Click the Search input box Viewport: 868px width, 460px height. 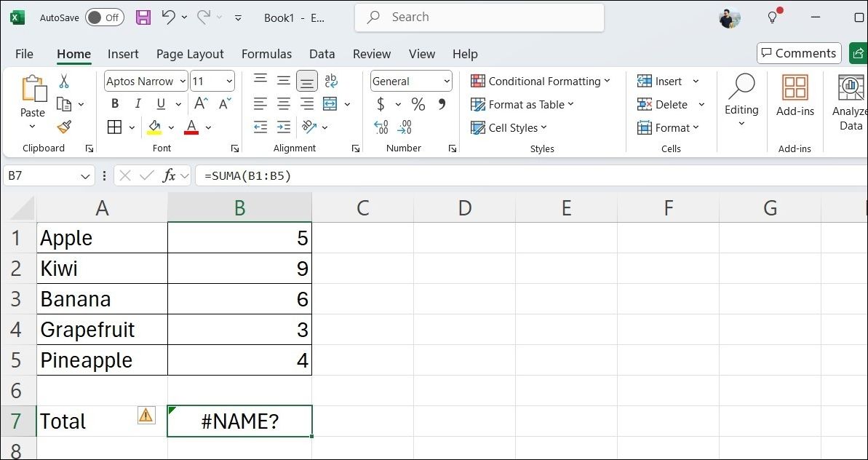(x=480, y=17)
